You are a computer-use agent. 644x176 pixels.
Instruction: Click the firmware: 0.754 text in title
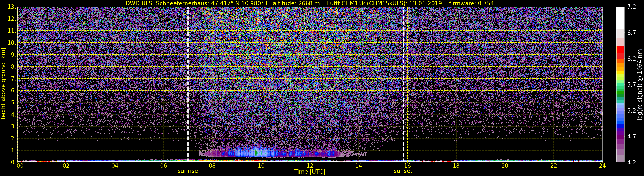click(x=471, y=3)
